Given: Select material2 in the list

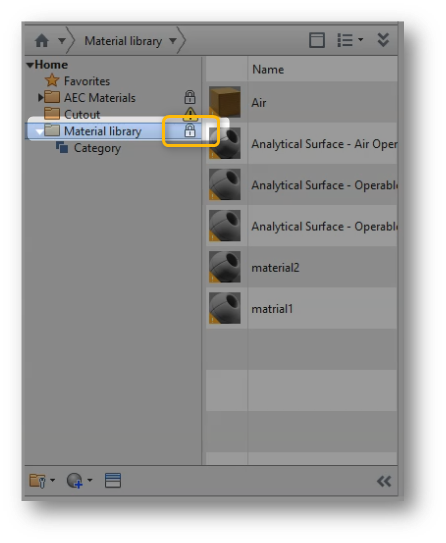Looking at the screenshot, I should point(275,268).
